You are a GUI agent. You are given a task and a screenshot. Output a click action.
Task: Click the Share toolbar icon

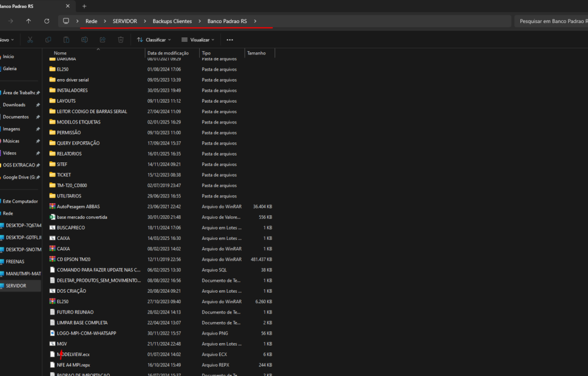click(x=102, y=40)
